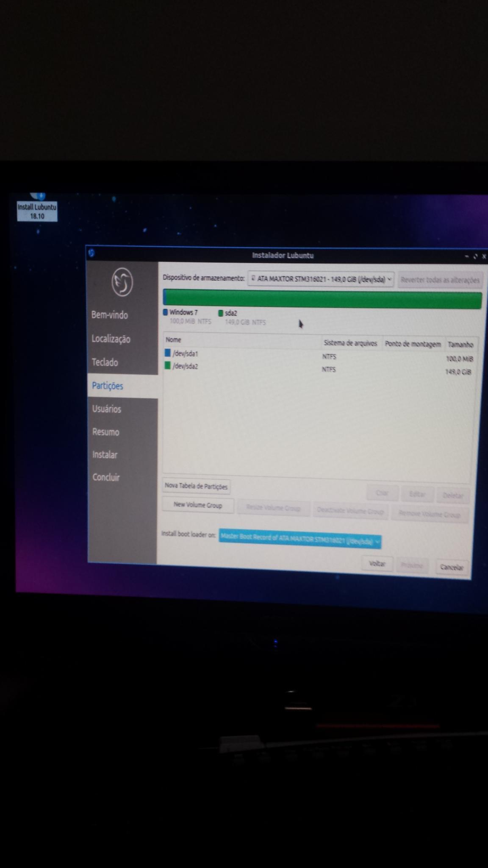Viewport: 488px width, 868px height.
Task: Click the Deactivate Volume Group button
Action: [x=350, y=511]
